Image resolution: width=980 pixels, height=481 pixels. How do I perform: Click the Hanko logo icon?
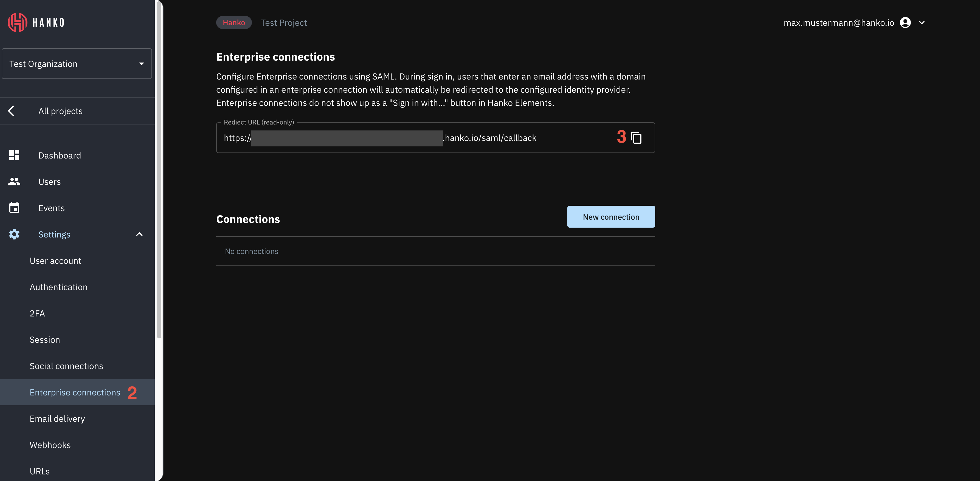[x=18, y=22]
